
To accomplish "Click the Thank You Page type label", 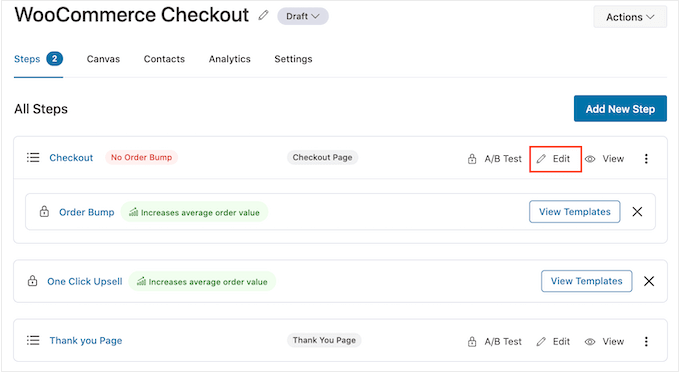I will (x=324, y=340).
